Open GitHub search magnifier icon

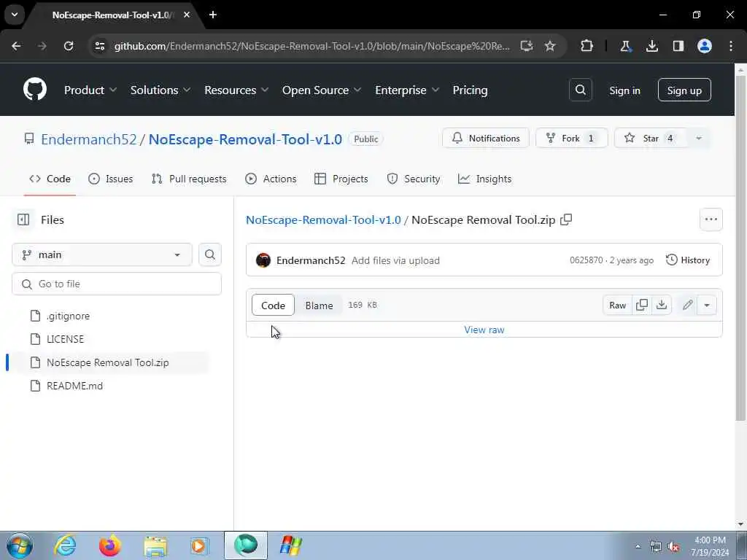580,90
